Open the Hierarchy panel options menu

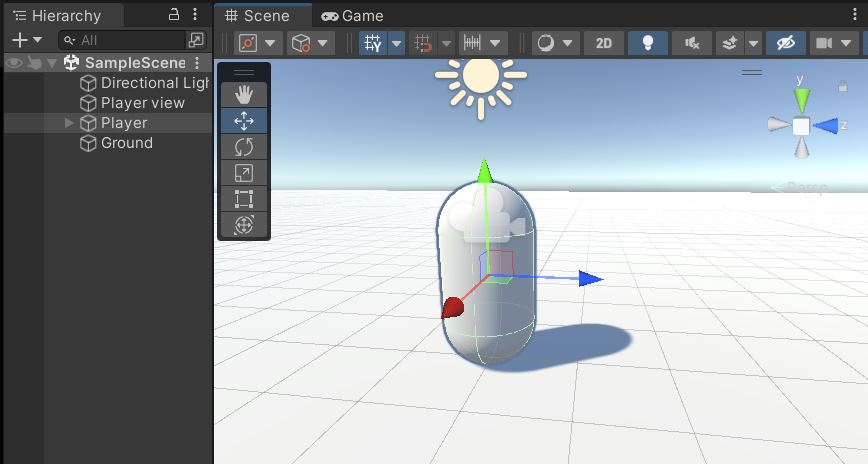tap(195, 14)
